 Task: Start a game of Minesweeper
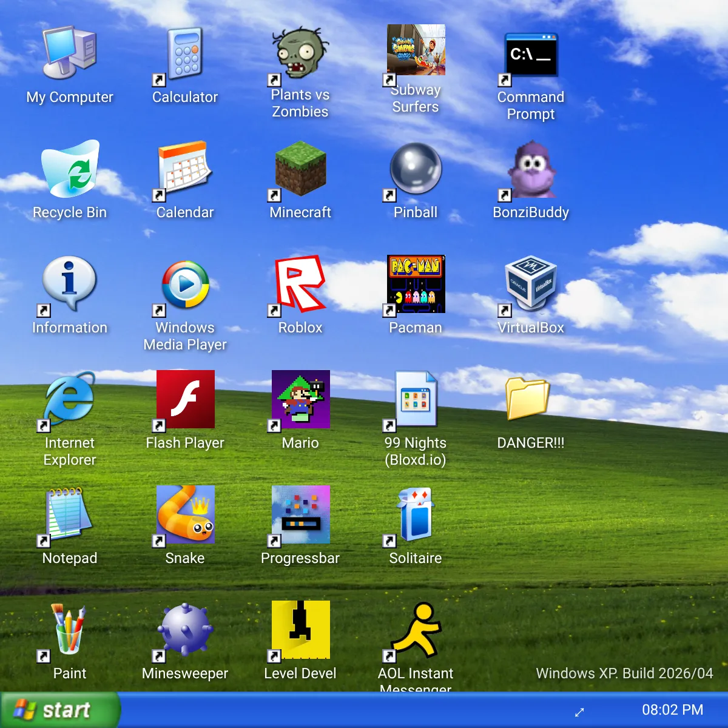(184, 631)
